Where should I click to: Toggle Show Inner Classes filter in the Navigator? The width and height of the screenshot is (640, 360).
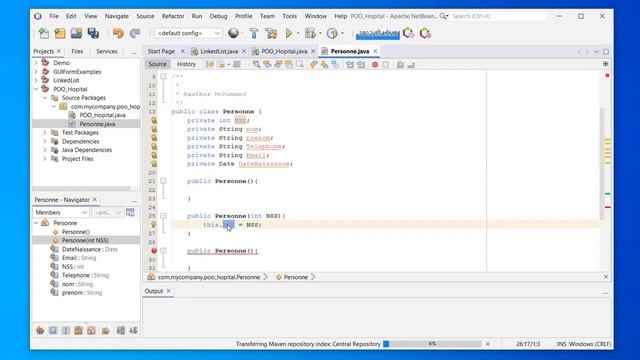[91, 330]
